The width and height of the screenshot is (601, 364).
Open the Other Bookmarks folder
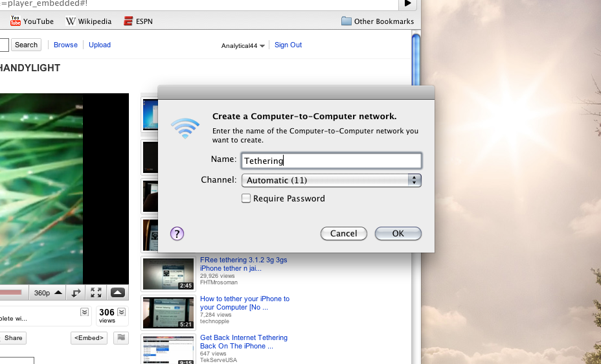point(378,21)
